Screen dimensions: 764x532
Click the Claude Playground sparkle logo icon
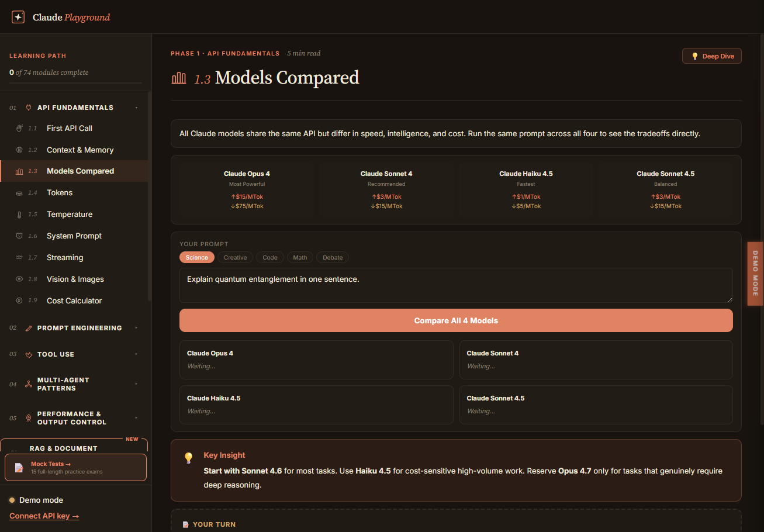click(18, 17)
